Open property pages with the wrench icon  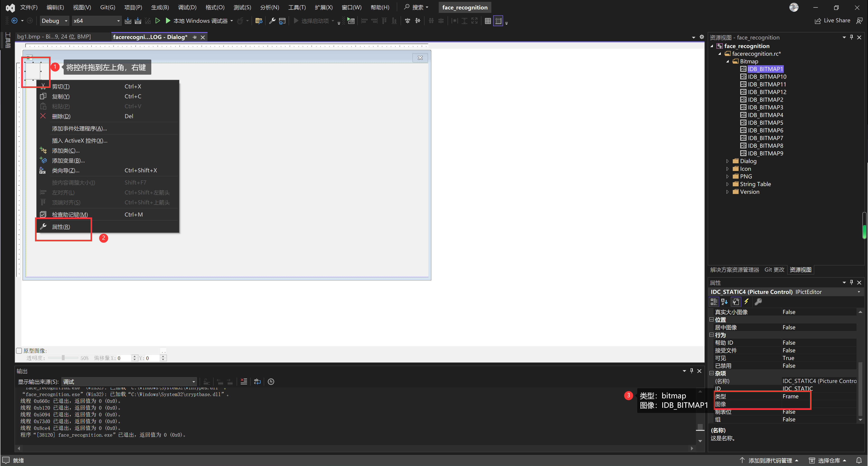point(758,302)
